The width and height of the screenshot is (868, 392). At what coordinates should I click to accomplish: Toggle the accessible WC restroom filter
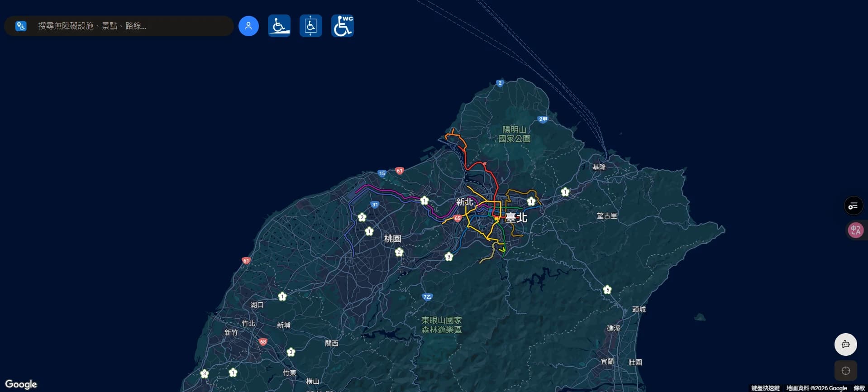point(343,26)
